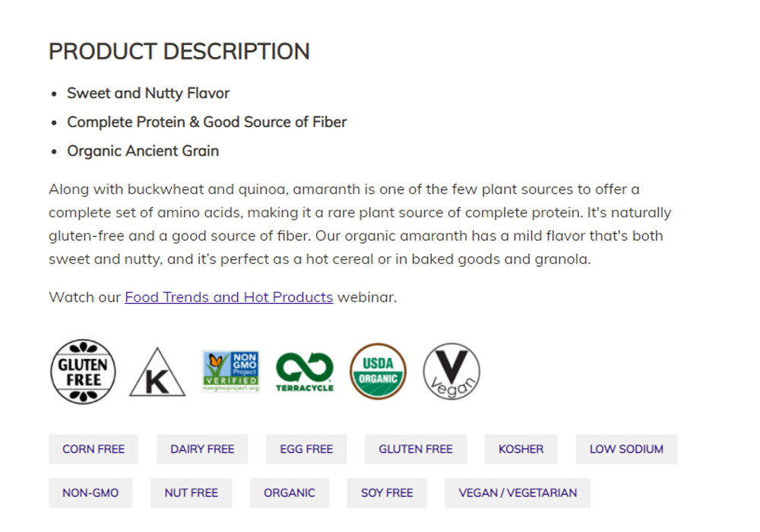Click the TerraCycle logo icon
The image size is (760, 532).
coord(305,372)
